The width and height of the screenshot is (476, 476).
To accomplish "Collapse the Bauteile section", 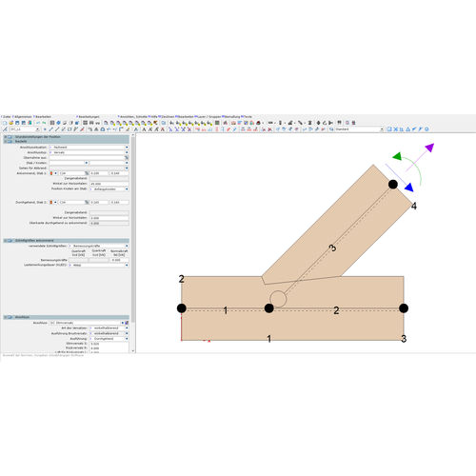I will coord(6,141).
